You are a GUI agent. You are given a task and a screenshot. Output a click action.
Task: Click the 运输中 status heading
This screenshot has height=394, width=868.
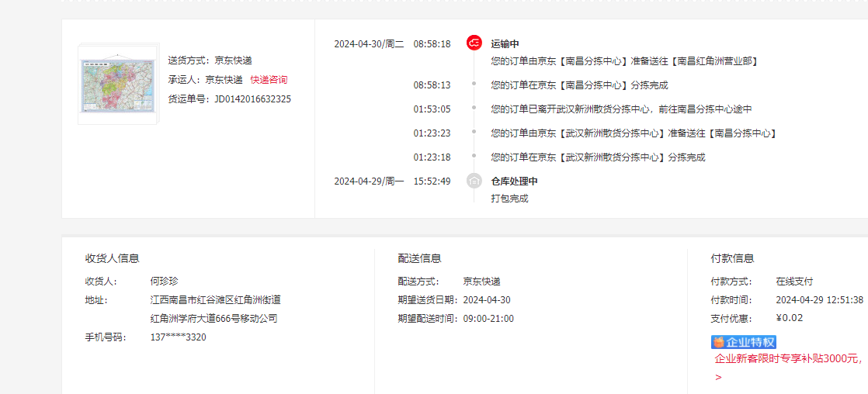(505, 43)
